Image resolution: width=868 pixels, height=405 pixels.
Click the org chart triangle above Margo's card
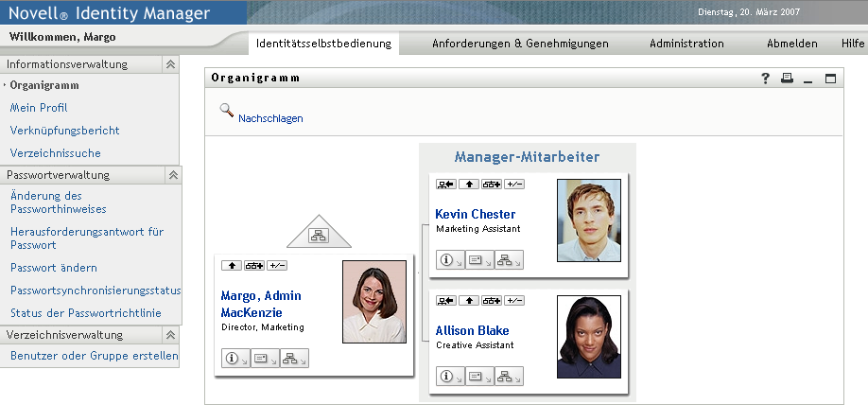click(319, 232)
